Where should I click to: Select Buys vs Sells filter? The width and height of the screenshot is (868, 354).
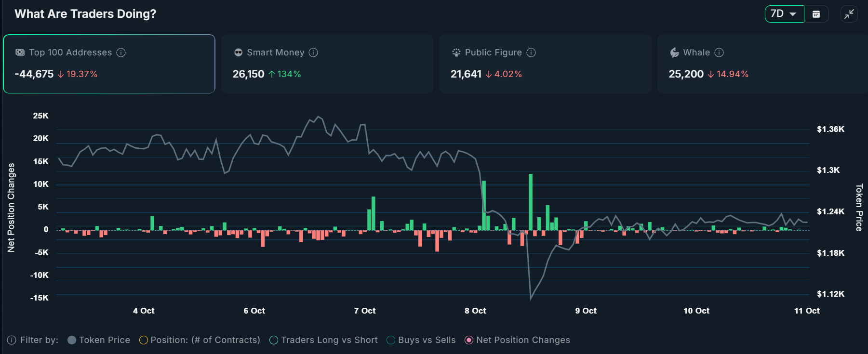pos(421,340)
